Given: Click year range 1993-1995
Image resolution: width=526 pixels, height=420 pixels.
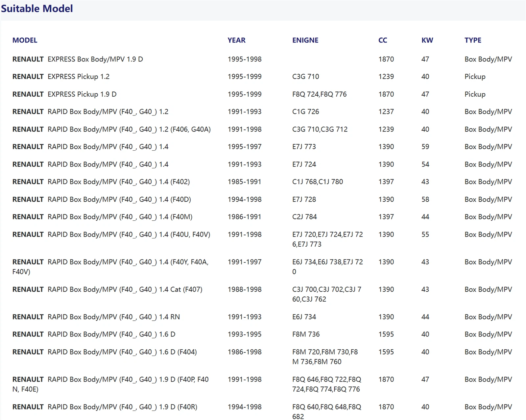Looking at the screenshot, I should (x=245, y=334).
